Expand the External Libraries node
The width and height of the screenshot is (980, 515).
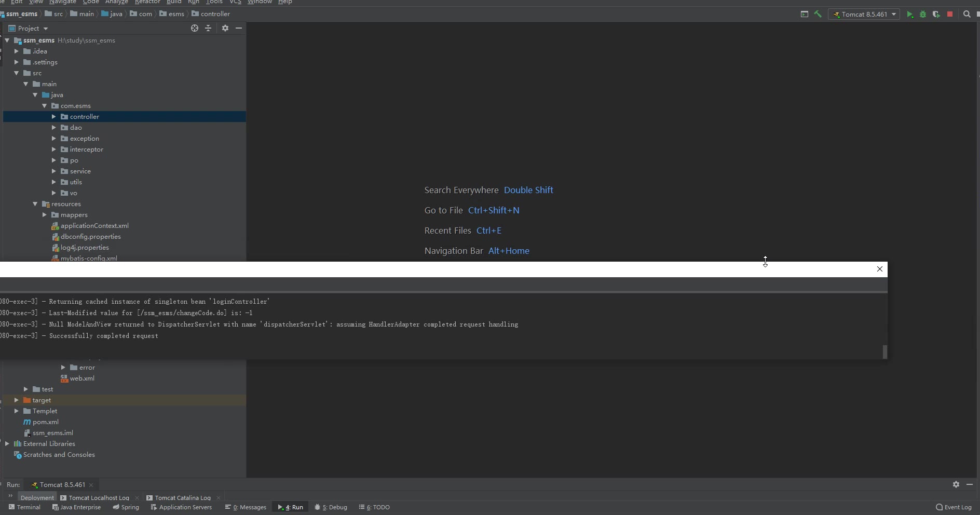(x=7, y=444)
